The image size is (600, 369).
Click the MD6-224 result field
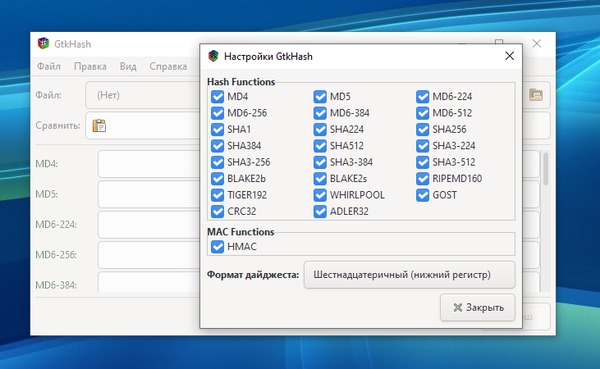coord(148,224)
